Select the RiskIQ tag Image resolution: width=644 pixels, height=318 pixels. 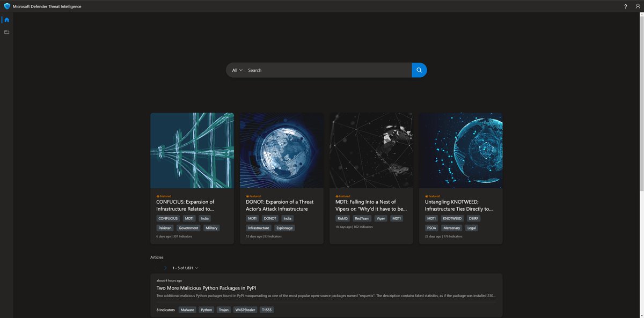(342, 218)
